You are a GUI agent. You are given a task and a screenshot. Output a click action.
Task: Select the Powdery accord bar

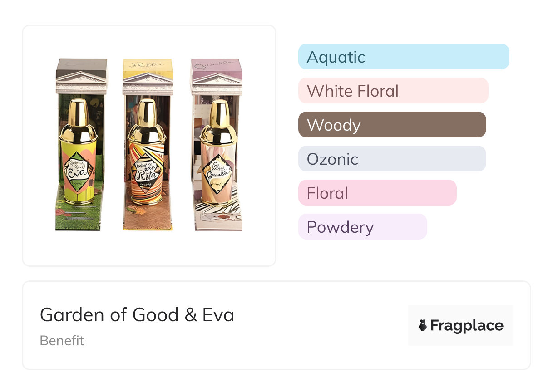(362, 227)
